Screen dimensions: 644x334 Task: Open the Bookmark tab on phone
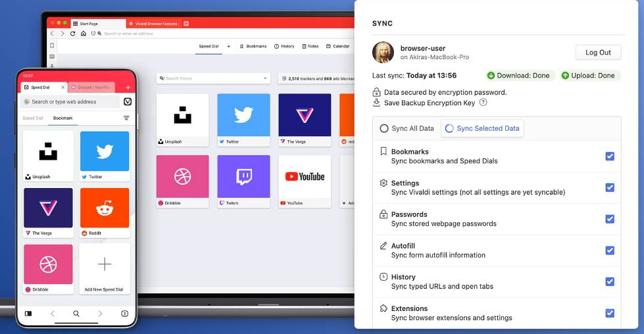[x=63, y=118]
